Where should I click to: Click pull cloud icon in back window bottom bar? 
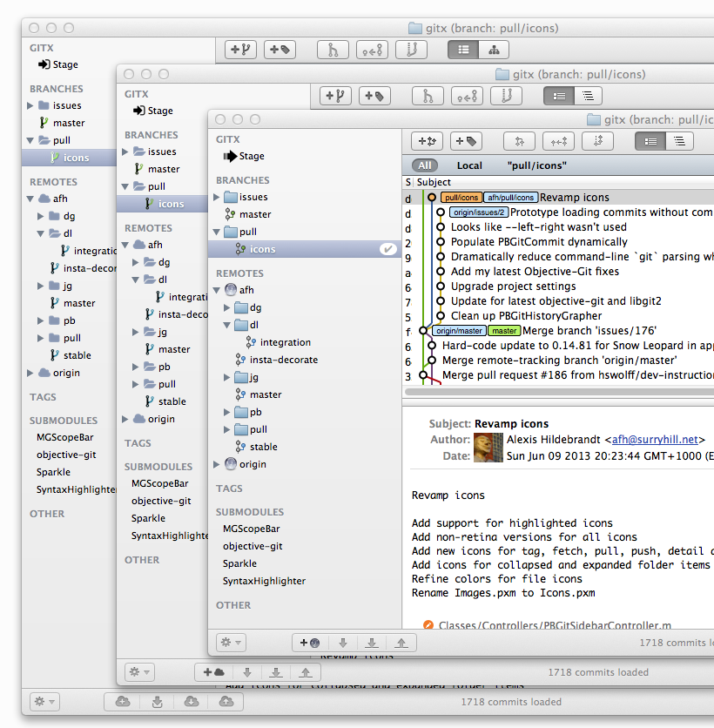[192, 702]
